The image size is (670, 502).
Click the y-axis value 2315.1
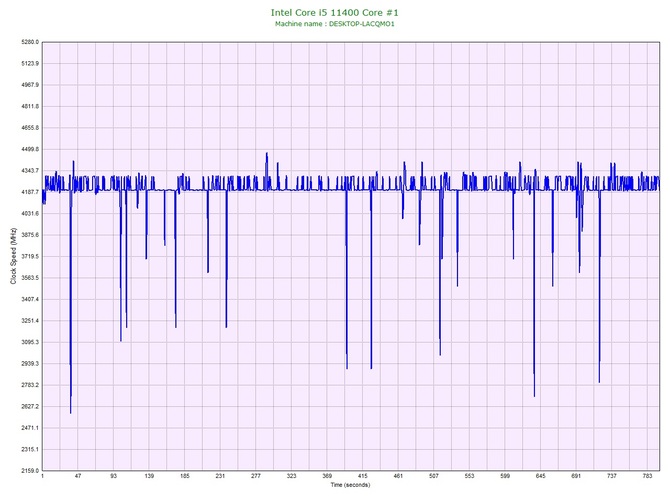point(30,449)
